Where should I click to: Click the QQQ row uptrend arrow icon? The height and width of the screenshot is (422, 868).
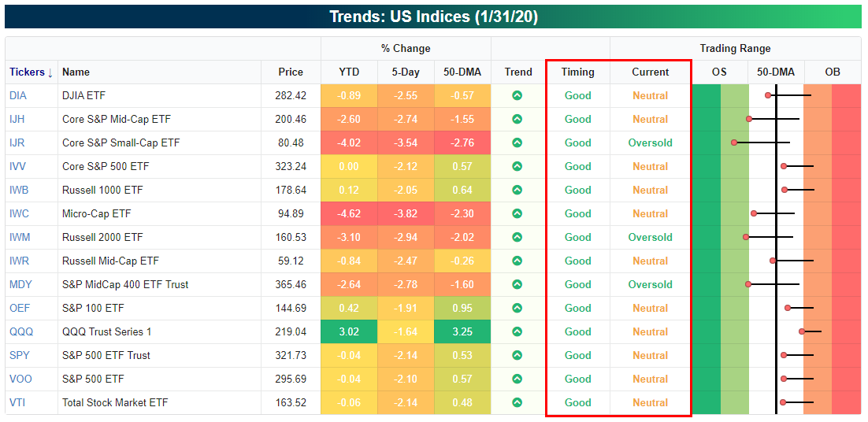click(x=517, y=331)
